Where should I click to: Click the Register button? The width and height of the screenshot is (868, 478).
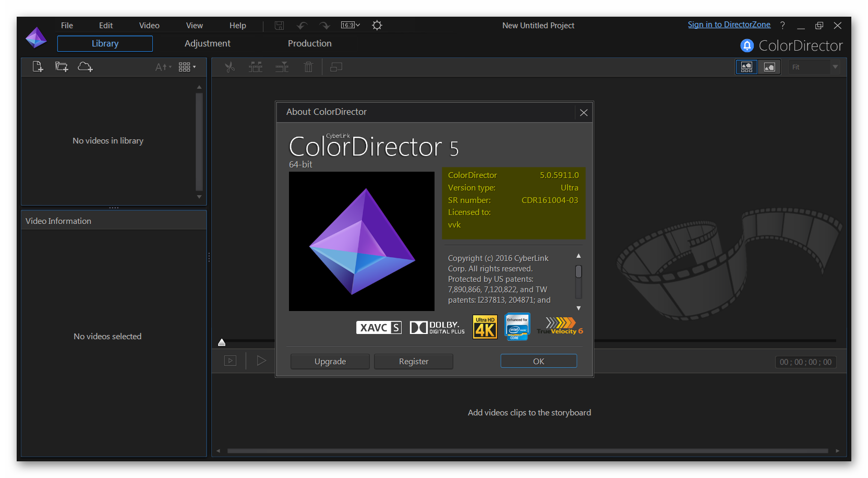pyautogui.click(x=414, y=361)
